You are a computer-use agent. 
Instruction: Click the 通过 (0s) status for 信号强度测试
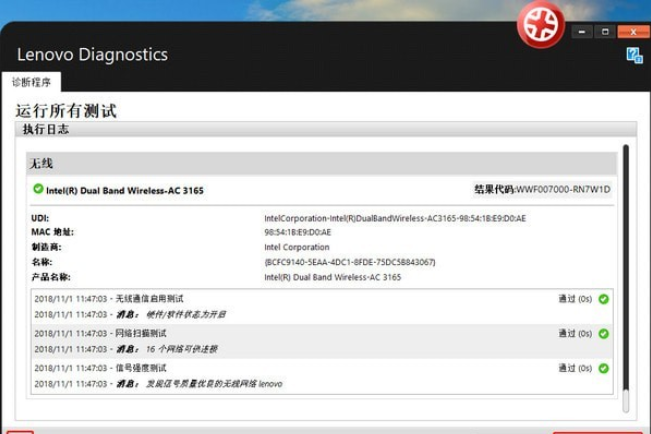575,368
